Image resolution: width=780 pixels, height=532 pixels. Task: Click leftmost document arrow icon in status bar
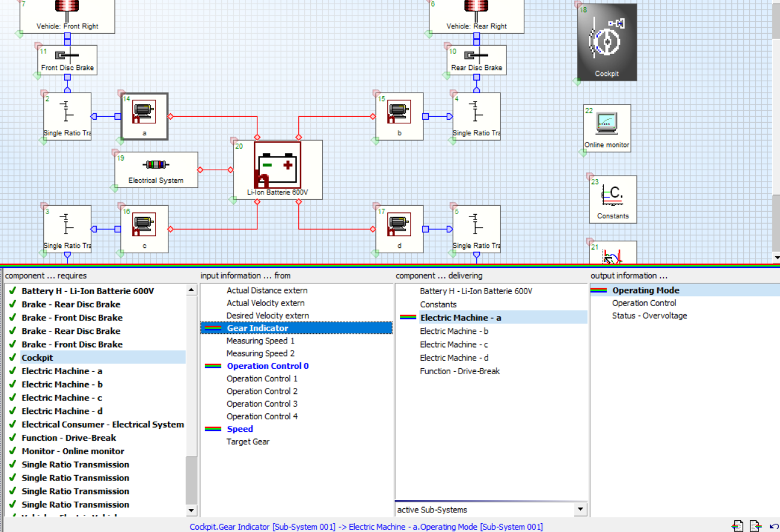click(737, 526)
